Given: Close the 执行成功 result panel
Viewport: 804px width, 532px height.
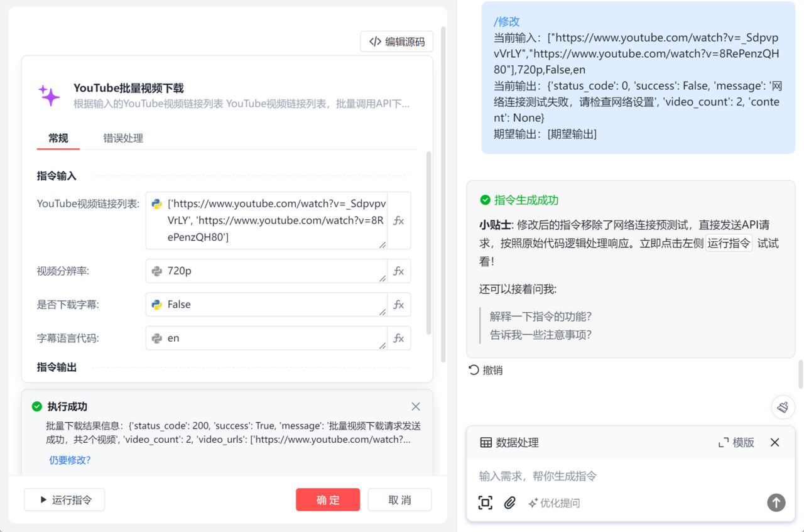Looking at the screenshot, I should (416, 406).
